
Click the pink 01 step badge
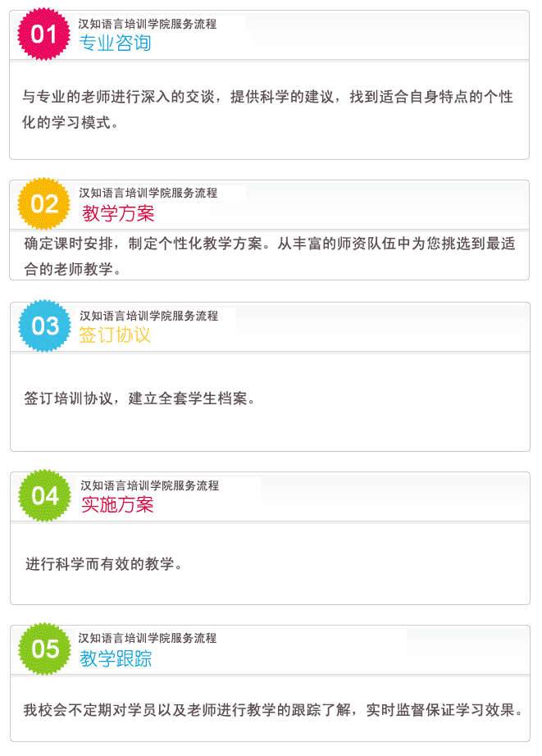(x=44, y=34)
